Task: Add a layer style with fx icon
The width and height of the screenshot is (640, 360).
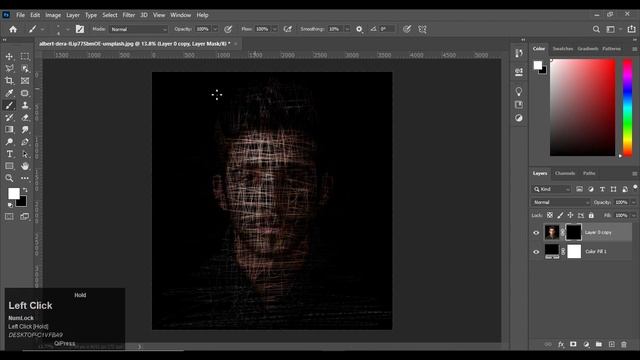Action: tap(561, 344)
